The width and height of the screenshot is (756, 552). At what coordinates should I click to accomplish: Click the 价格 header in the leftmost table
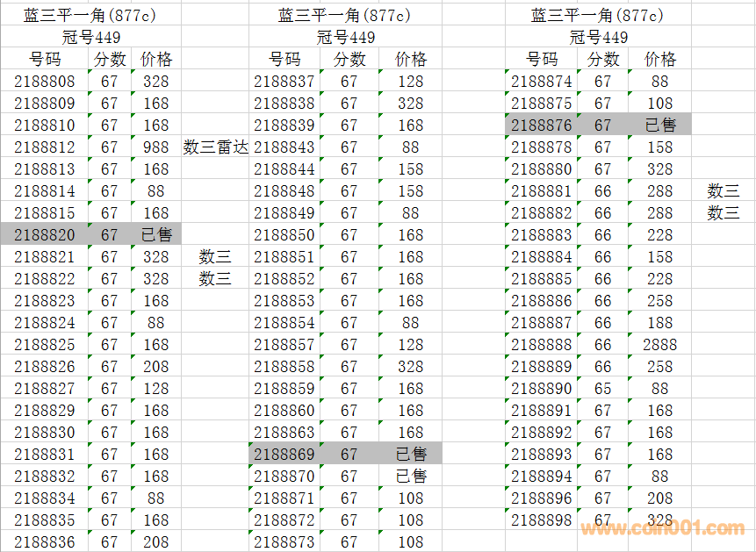[155, 60]
